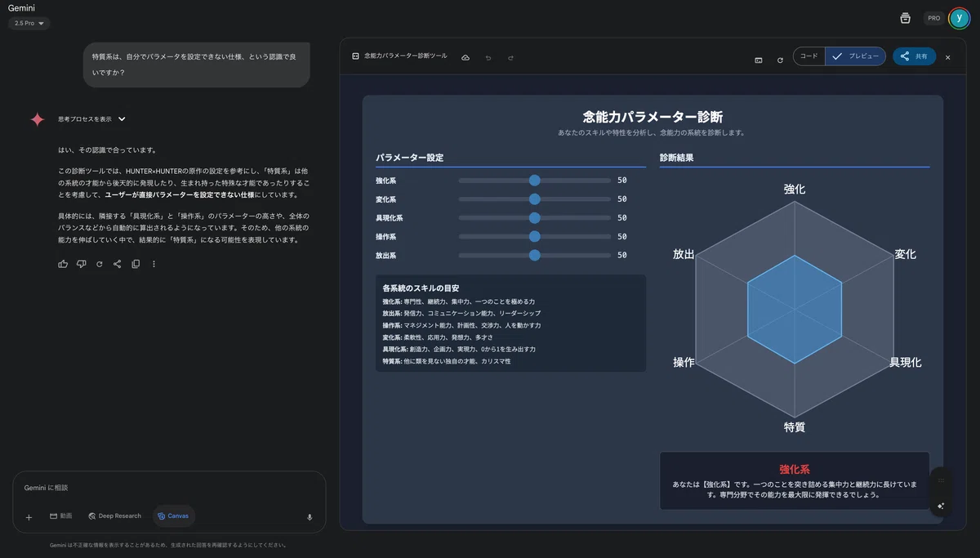Adjust the 強化系 slider
Viewport: 980px width, 558px height.
coord(535,181)
